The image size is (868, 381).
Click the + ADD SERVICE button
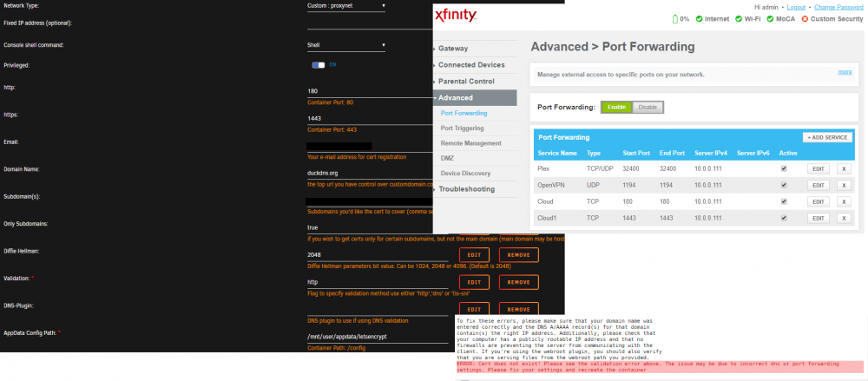point(827,137)
